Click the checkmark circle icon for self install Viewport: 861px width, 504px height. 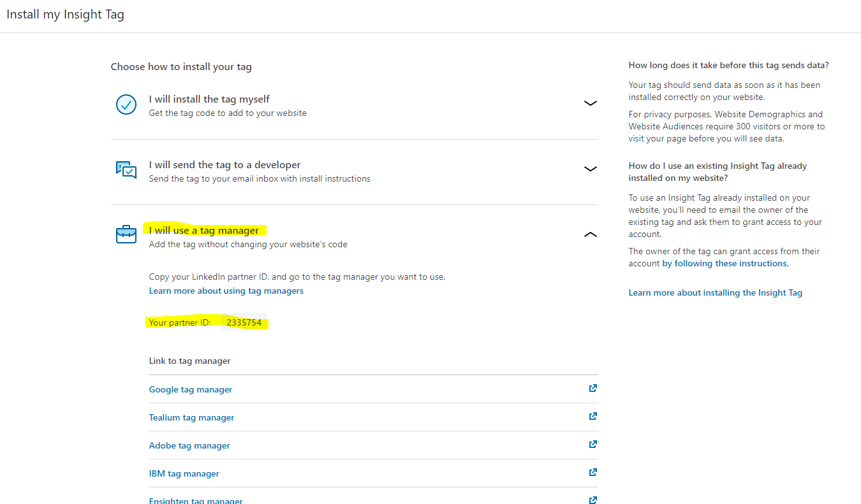[x=126, y=104]
